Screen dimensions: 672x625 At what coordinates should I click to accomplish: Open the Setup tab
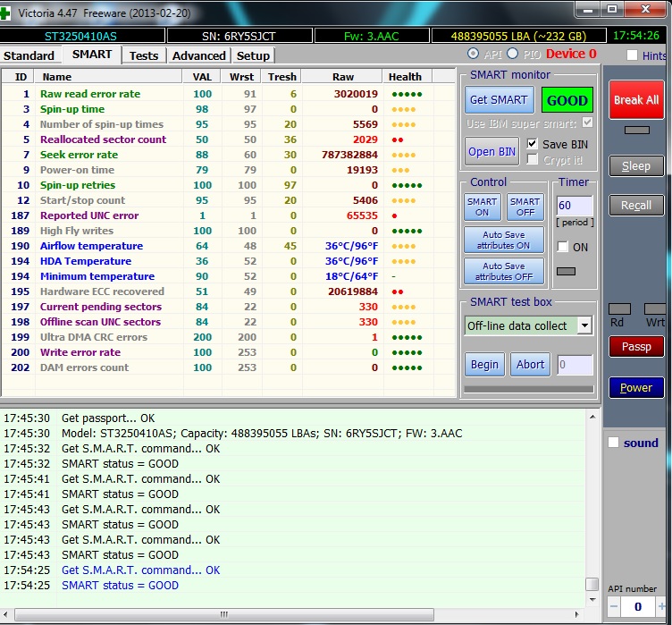[253, 55]
